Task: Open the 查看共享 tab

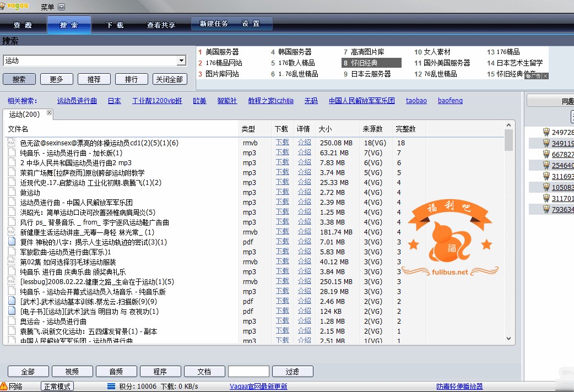Action: (161, 25)
